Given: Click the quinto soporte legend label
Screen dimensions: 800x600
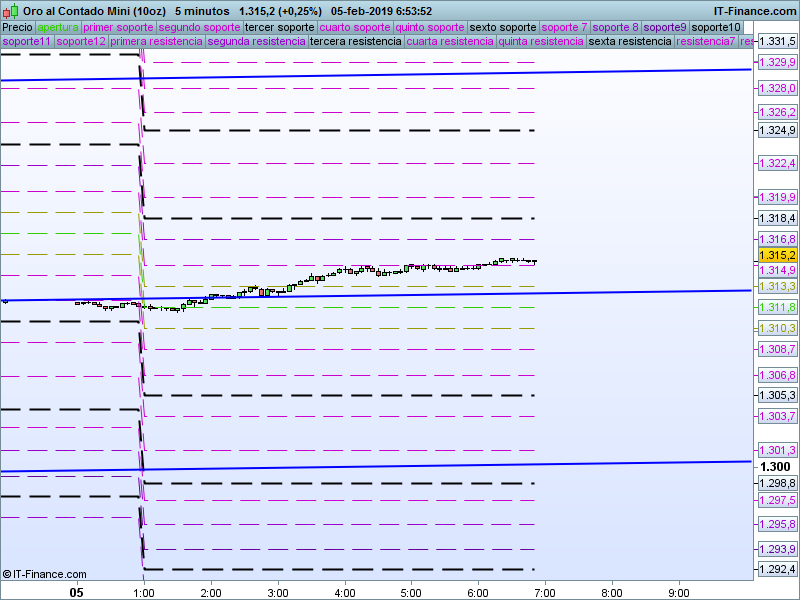Looking at the screenshot, I should pyautogui.click(x=430, y=27).
